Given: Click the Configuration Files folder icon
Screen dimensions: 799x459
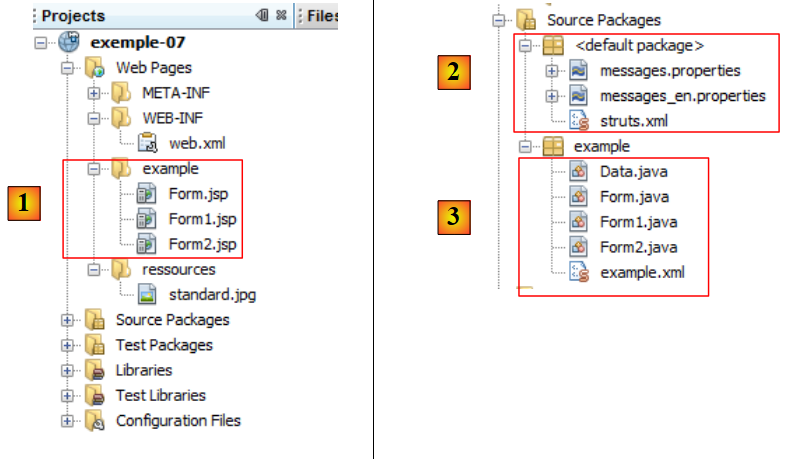Looking at the screenshot, I should click(96, 421).
